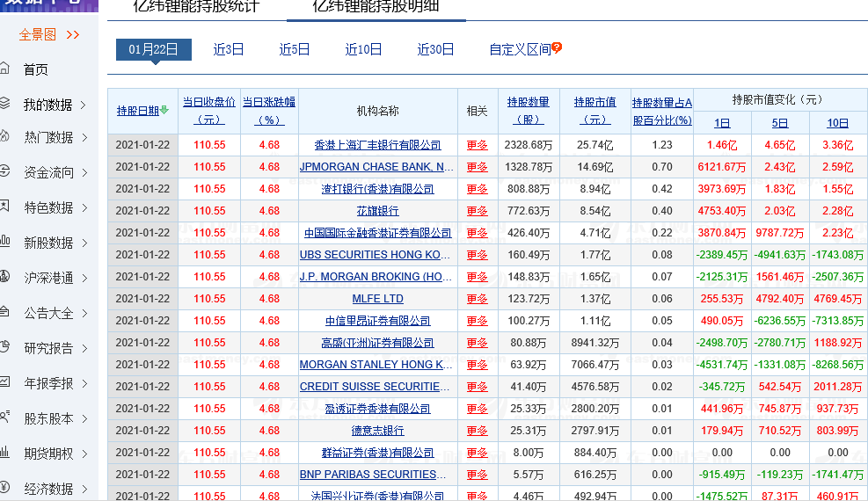Click the icon beside 资金流向
Image resolution: width=868 pixels, height=501 pixels.
[x=4, y=171]
